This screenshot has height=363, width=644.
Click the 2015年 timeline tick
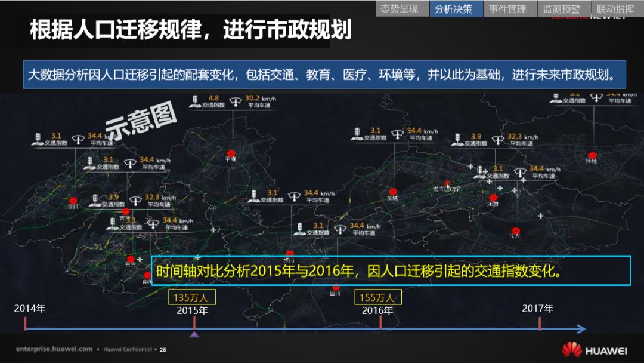(x=194, y=323)
